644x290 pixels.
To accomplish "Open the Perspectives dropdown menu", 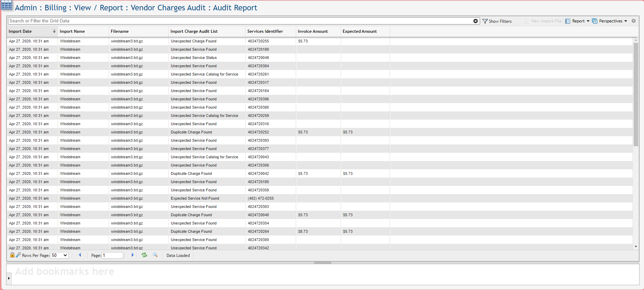I will (609, 21).
